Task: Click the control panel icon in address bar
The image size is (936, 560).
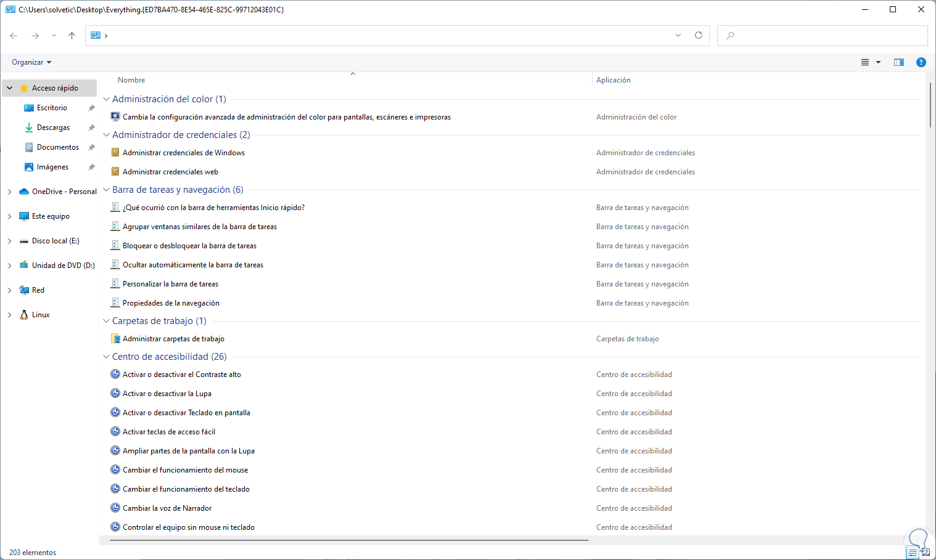Action: 96,35
